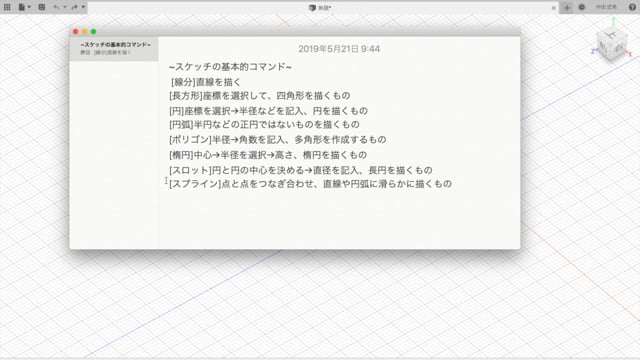
Task: Zoom the Notes window with green button
Action: (x=93, y=31)
